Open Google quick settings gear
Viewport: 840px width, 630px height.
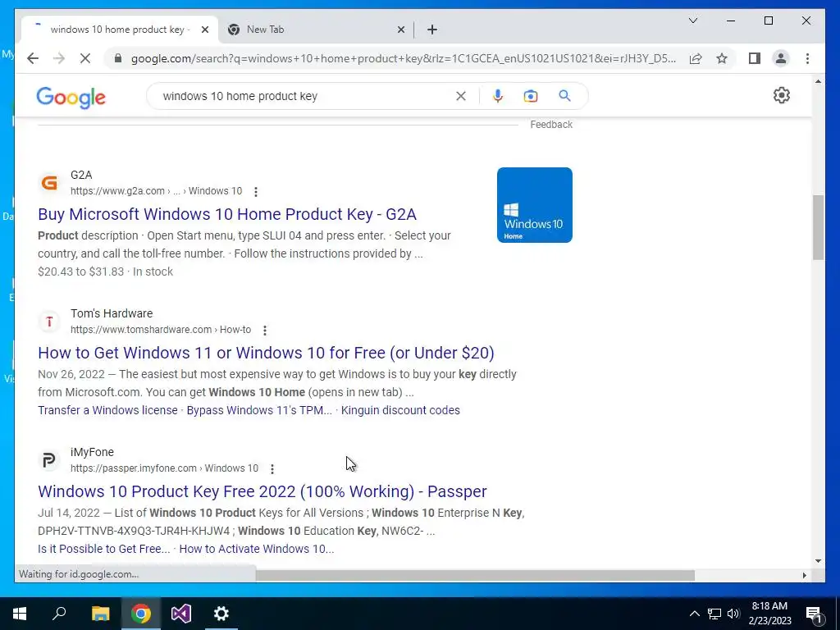[782, 95]
